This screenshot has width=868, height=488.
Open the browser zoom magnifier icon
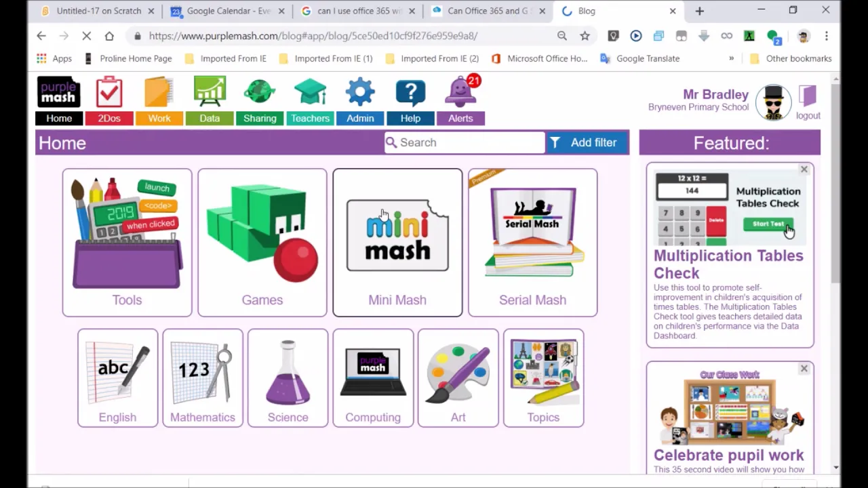pyautogui.click(x=562, y=36)
